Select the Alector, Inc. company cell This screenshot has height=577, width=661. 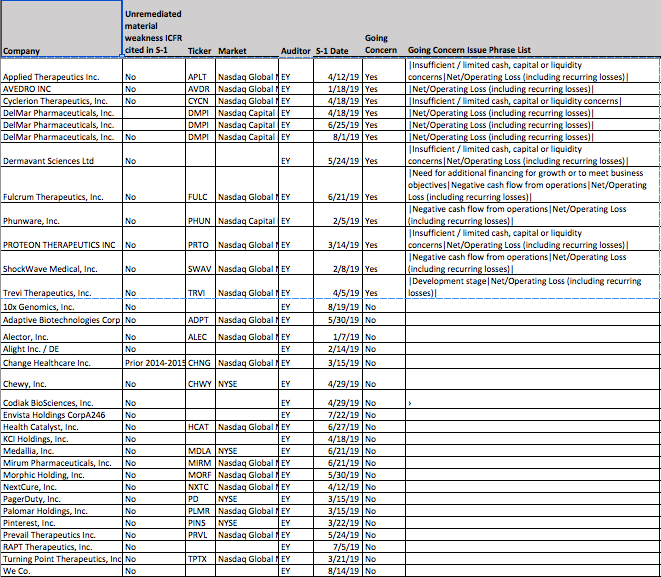[x=62, y=334]
